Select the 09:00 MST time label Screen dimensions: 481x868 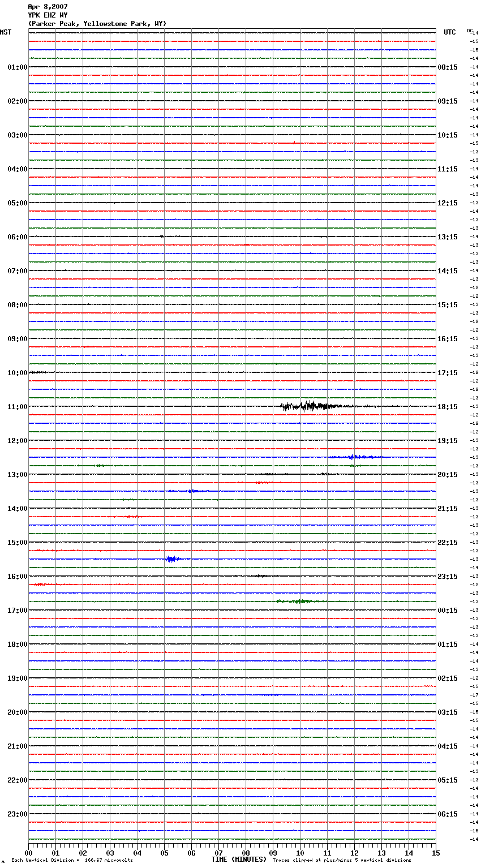(18, 339)
